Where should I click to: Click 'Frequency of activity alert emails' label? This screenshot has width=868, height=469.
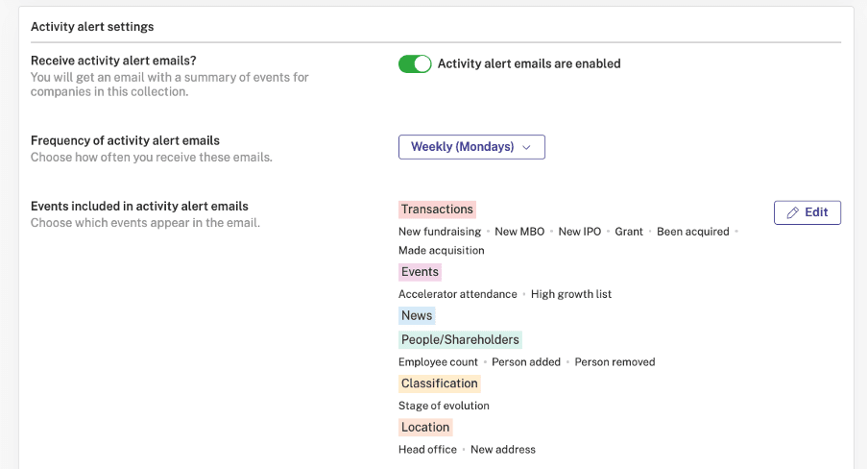coord(125,141)
